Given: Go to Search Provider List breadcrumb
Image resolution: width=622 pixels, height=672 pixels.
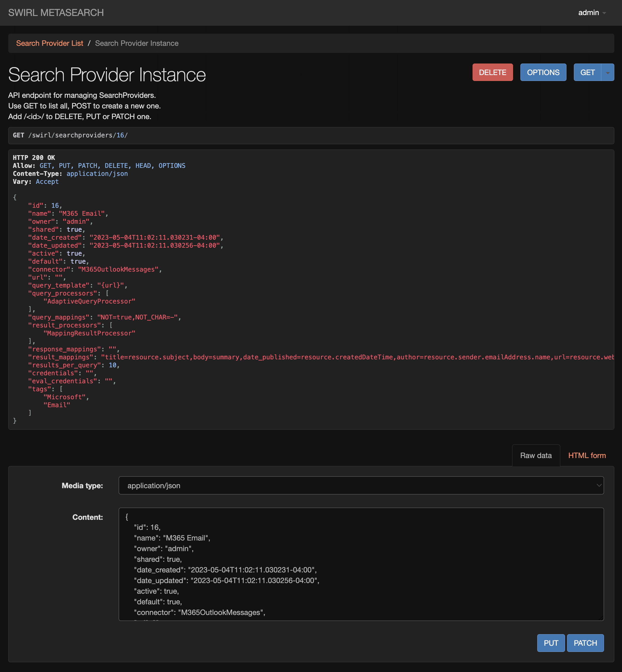Looking at the screenshot, I should [x=50, y=43].
